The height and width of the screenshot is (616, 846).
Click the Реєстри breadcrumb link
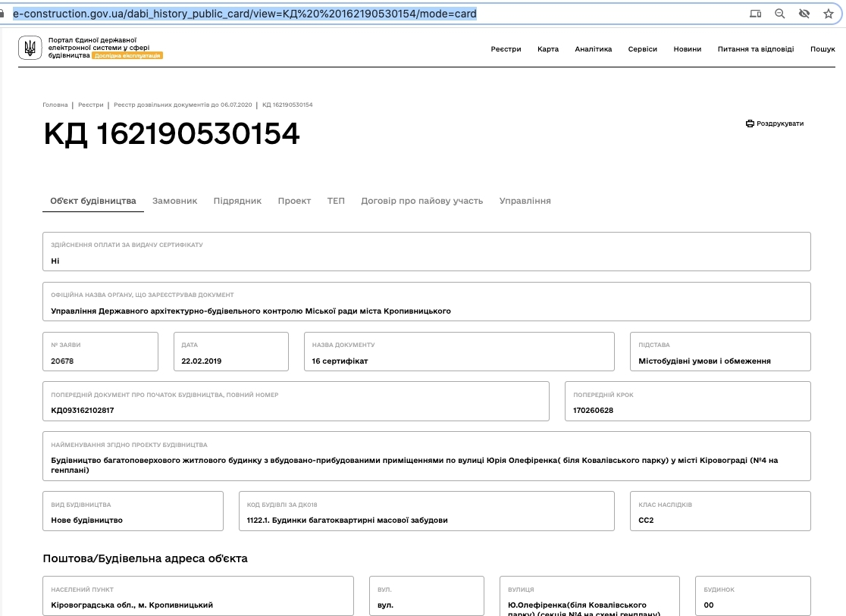(91, 105)
